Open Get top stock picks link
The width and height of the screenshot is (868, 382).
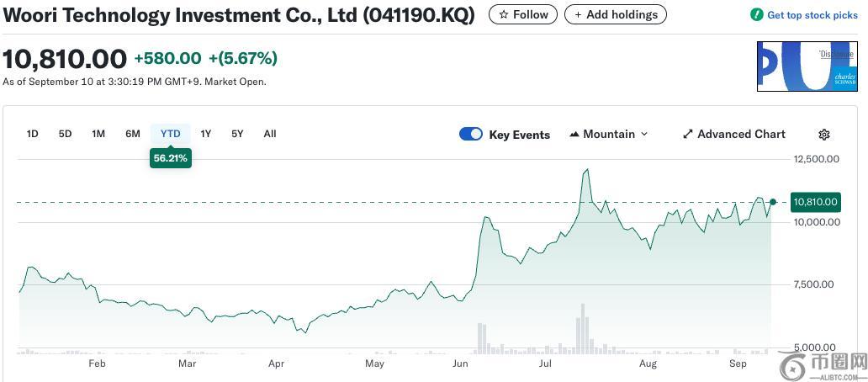(x=812, y=15)
